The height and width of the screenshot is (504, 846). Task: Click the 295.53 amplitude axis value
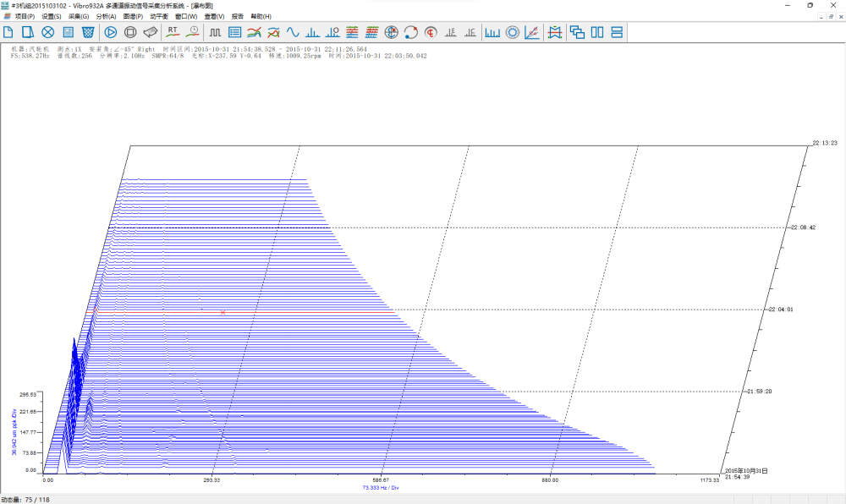tap(28, 395)
